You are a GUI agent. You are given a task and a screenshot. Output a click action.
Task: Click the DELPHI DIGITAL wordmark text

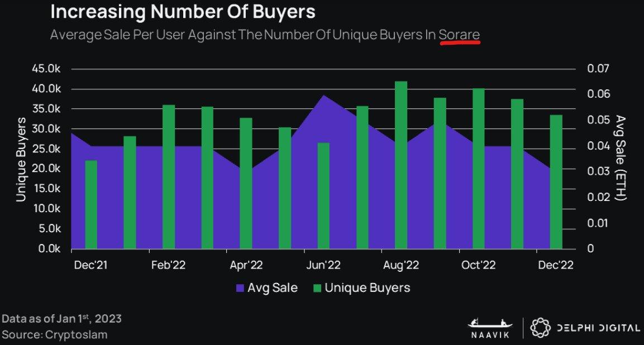tap(598, 328)
